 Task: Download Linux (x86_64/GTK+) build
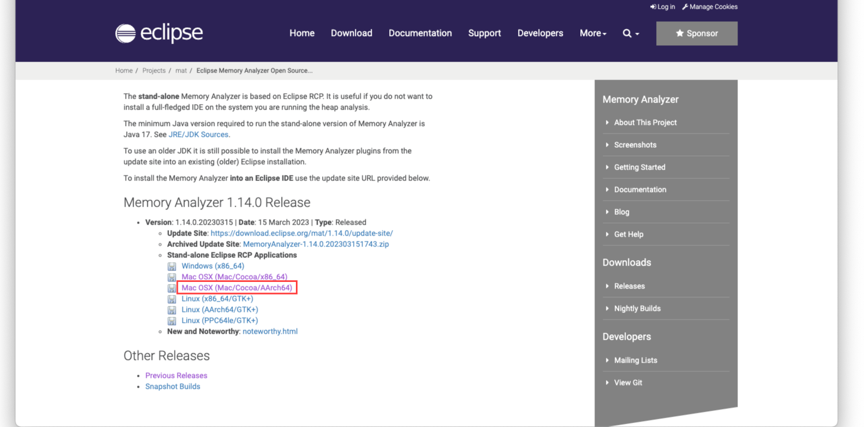[x=217, y=299]
